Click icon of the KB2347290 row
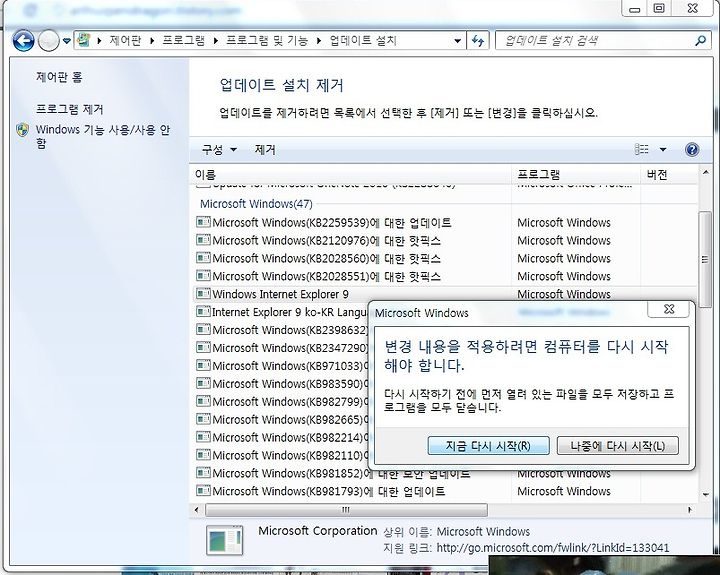Viewport: 720px width, 575px height. point(203,348)
